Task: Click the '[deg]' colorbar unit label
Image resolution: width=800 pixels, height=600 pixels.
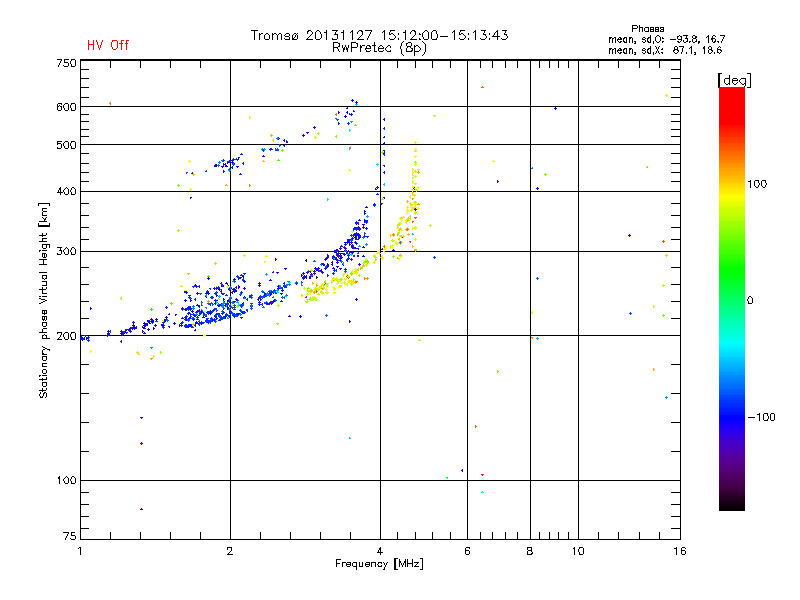Action: click(x=734, y=80)
